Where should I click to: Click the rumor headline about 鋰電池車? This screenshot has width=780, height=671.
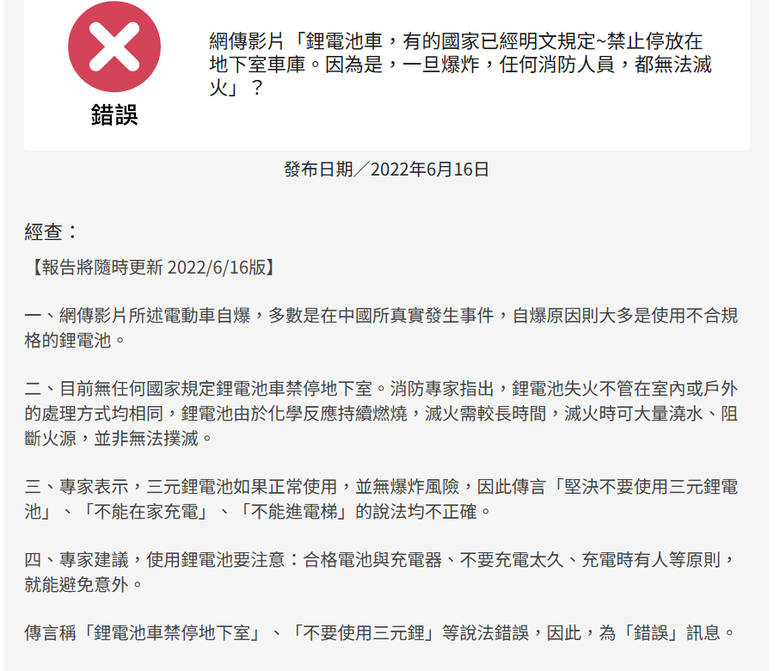(460, 65)
